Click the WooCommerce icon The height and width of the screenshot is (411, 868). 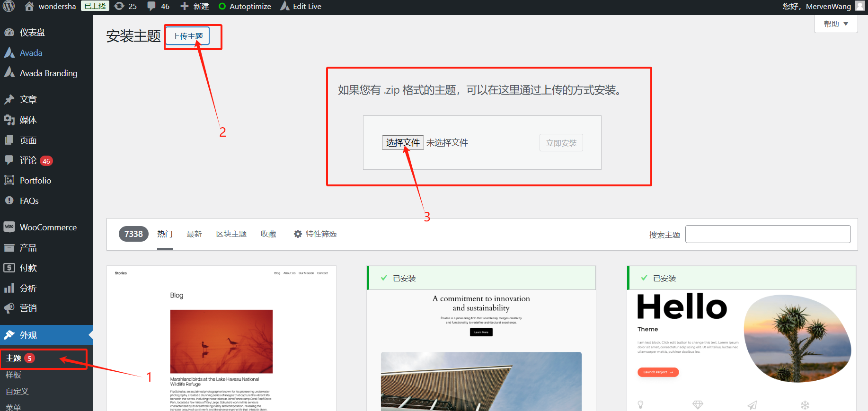(x=9, y=227)
